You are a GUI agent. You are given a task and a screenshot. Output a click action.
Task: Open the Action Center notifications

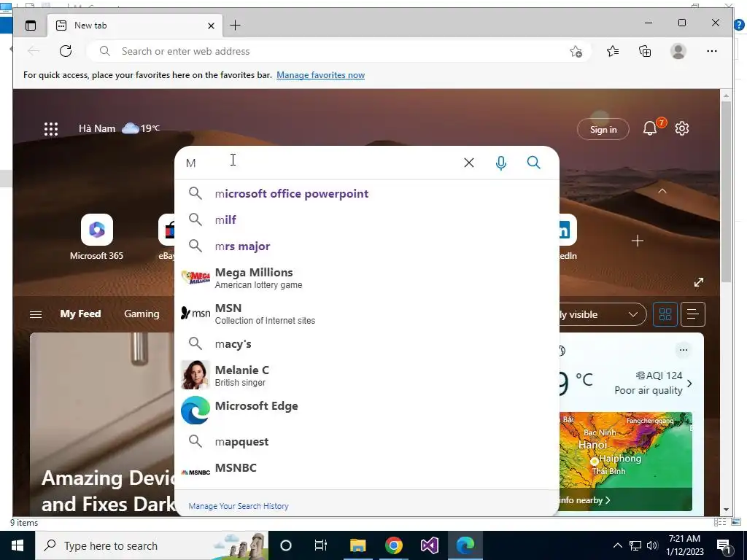pos(724,545)
